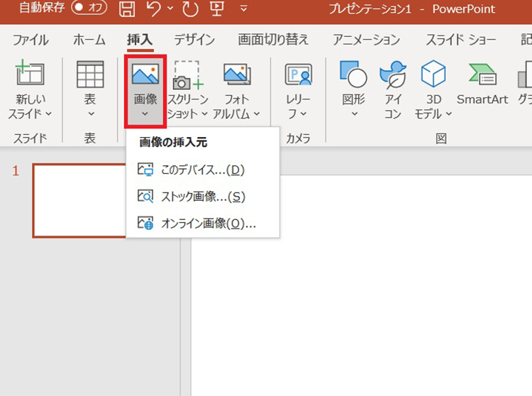
Task: Choose ストック画像...(S) from the menu
Action: (x=203, y=196)
